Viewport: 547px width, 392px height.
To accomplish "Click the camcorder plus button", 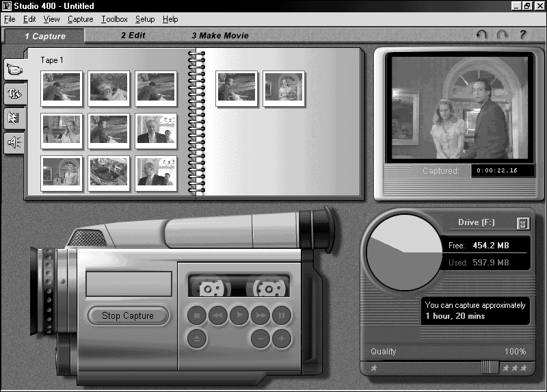I will click(x=282, y=338).
